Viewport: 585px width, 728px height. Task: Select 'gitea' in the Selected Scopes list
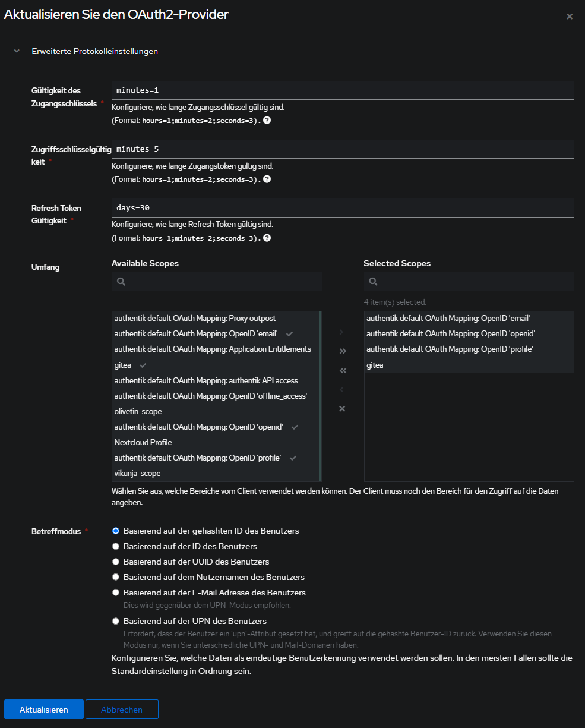click(x=375, y=365)
